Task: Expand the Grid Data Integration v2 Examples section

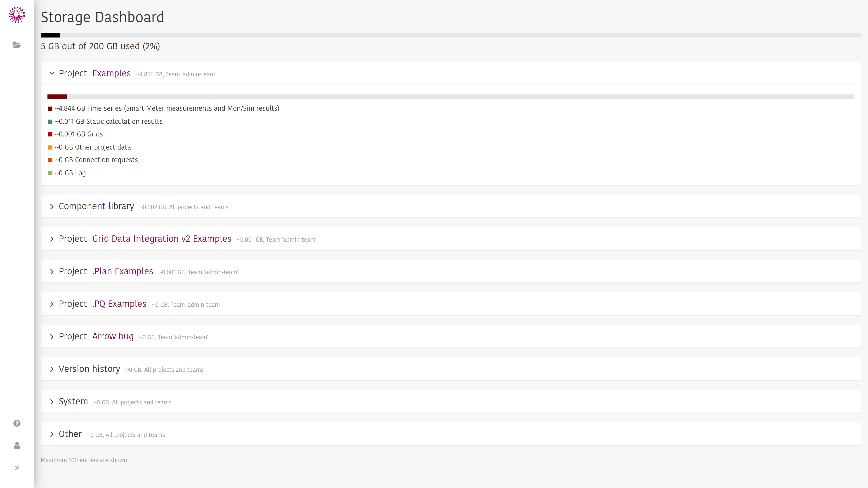Action: click(x=52, y=239)
